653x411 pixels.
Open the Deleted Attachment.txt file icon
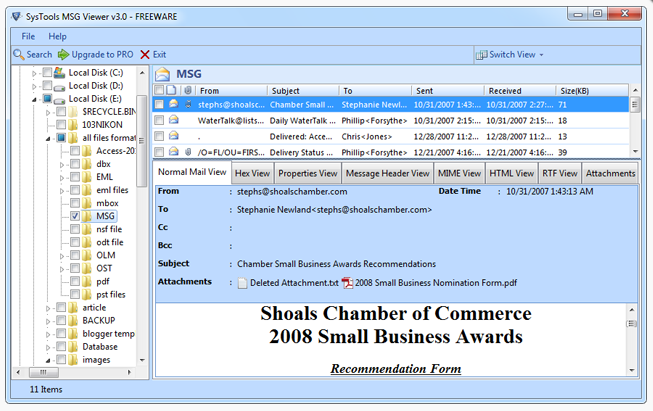coord(242,283)
